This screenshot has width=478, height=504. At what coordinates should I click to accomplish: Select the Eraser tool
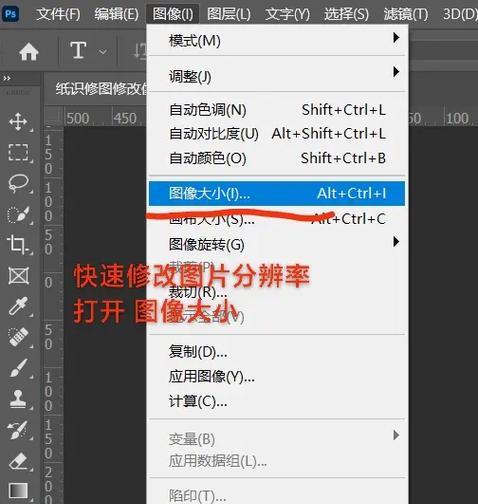tap(18, 461)
